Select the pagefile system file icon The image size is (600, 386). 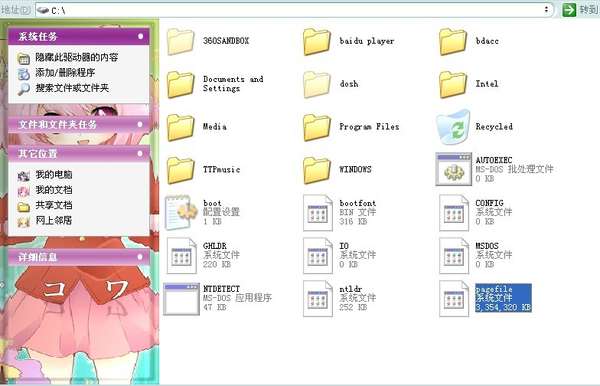point(454,298)
